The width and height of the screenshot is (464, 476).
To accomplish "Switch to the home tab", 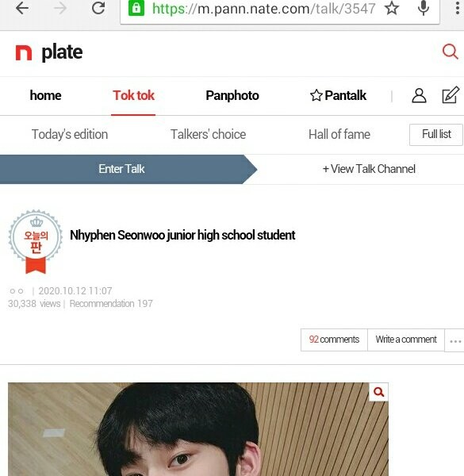I will (45, 96).
